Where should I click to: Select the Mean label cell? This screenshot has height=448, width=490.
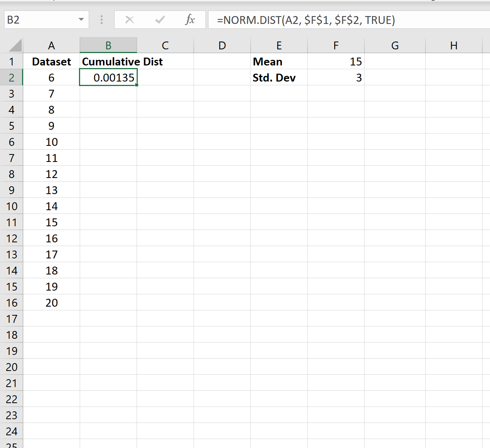point(279,61)
